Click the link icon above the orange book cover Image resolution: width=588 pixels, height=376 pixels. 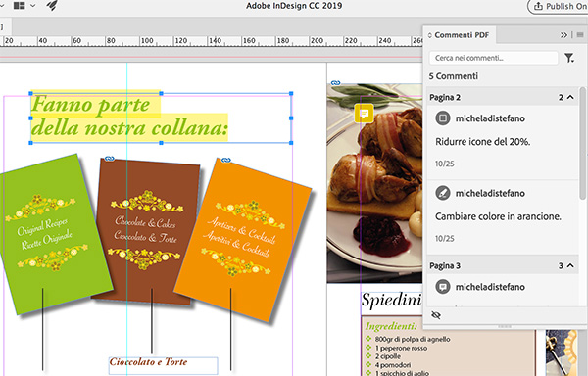tap(225, 161)
